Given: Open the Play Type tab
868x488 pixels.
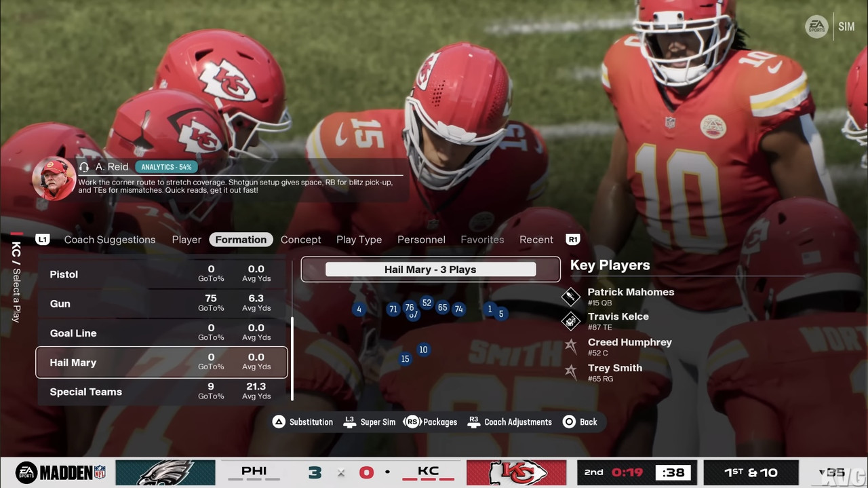Looking at the screenshot, I should pyautogui.click(x=359, y=240).
